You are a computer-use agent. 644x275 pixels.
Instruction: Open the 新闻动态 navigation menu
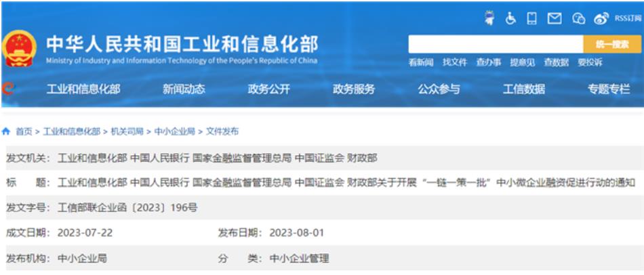pyautogui.click(x=184, y=89)
